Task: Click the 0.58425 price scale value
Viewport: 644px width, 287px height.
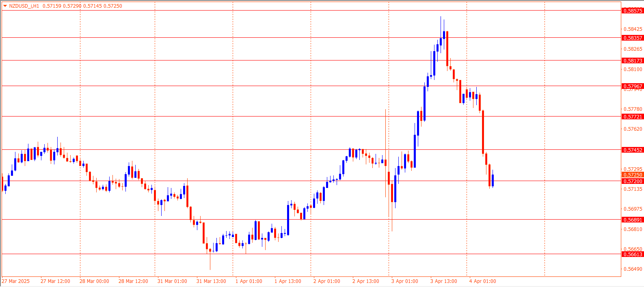Action: coord(633,29)
